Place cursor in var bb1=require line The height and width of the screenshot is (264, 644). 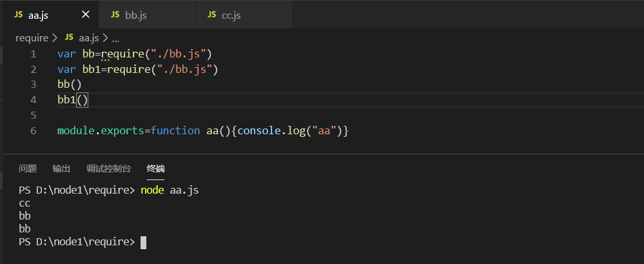(x=137, y=70)
